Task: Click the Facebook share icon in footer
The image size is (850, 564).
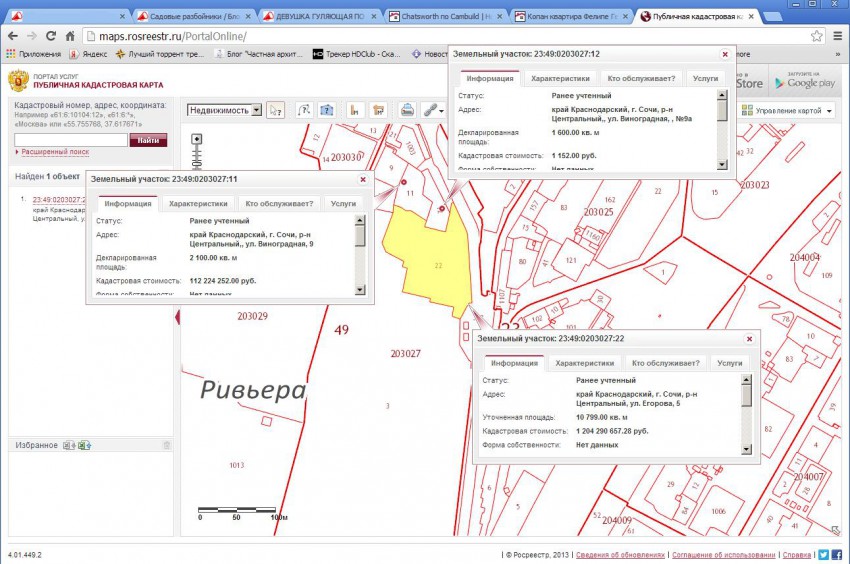Action: [836, 554]
